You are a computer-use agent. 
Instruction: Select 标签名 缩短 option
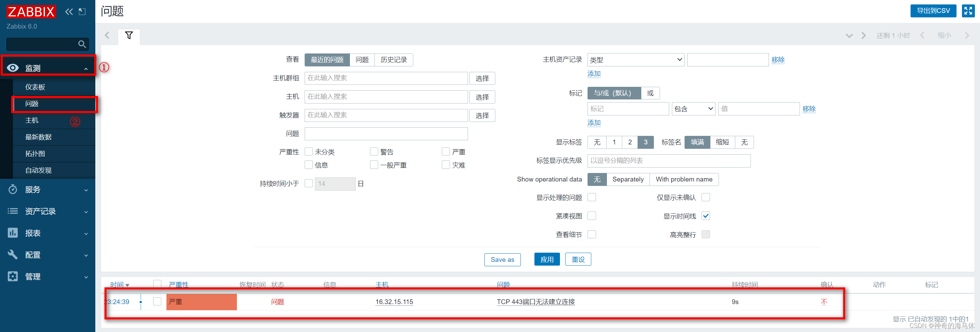click(x=722, y=142)
